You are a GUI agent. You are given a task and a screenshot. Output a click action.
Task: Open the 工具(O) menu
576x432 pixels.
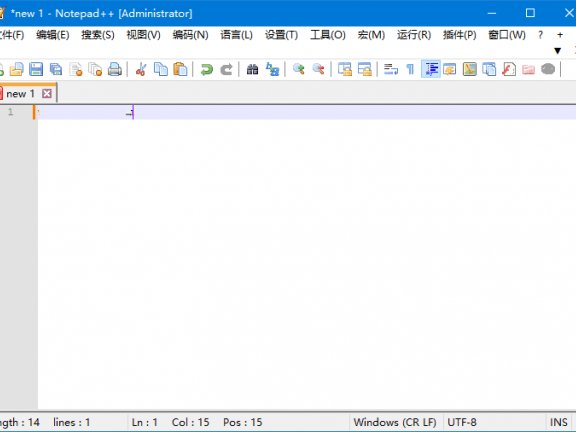point(328,35)
